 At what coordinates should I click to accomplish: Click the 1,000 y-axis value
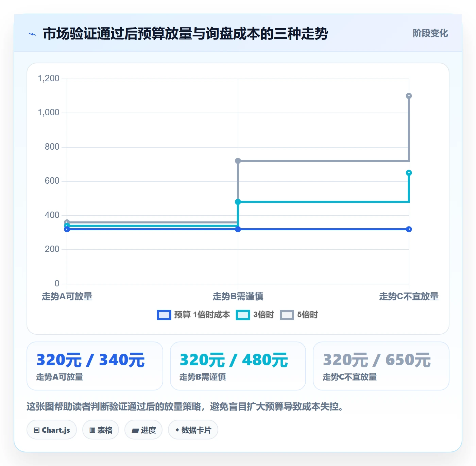(49, 113)
